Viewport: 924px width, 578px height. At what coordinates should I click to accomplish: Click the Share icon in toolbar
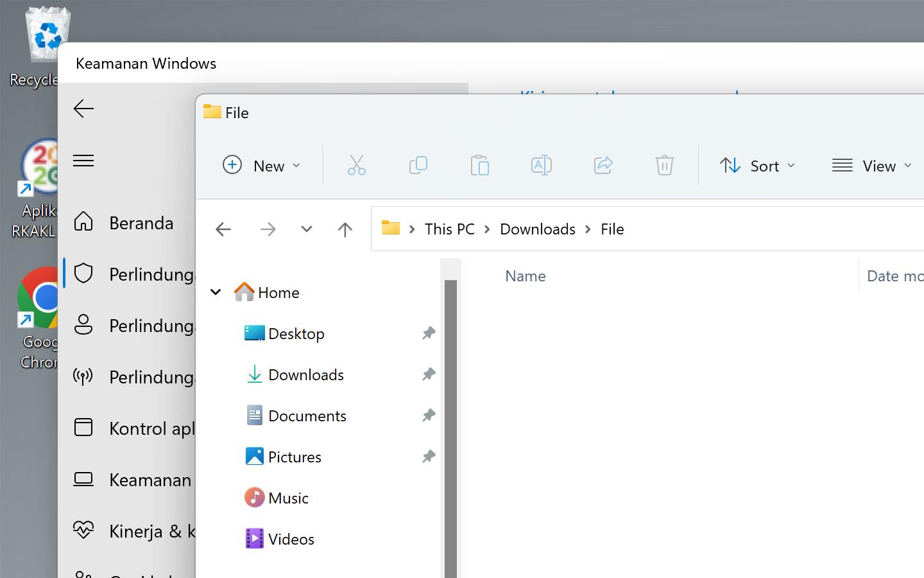(x=603, y=165)
